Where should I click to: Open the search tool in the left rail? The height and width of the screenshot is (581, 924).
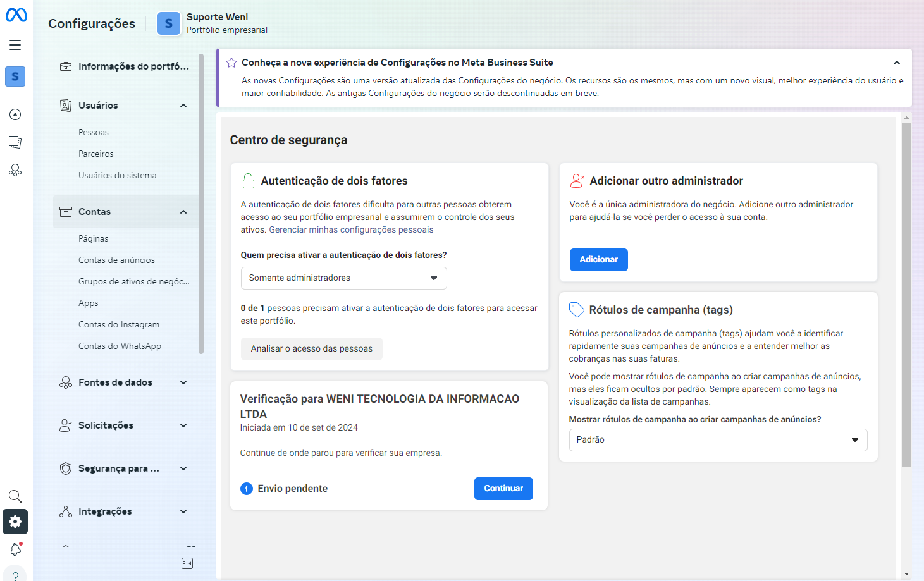pos(15,496)
